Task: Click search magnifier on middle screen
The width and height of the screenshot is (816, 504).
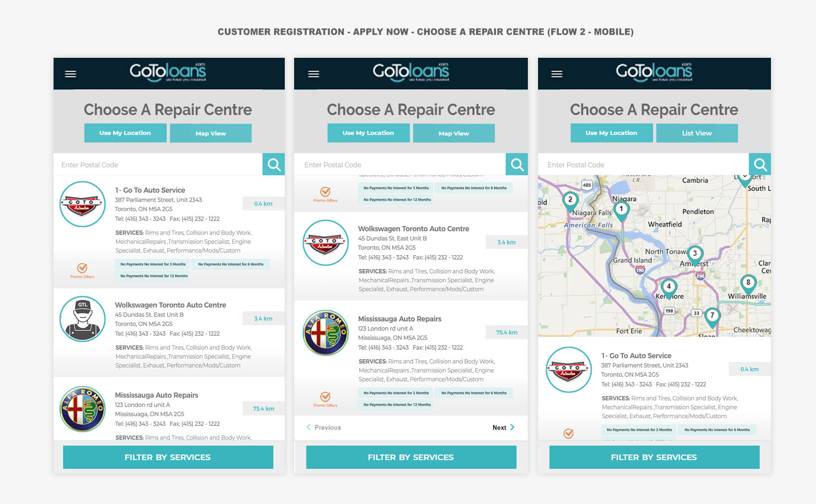Action: click(x=517, y=164)
